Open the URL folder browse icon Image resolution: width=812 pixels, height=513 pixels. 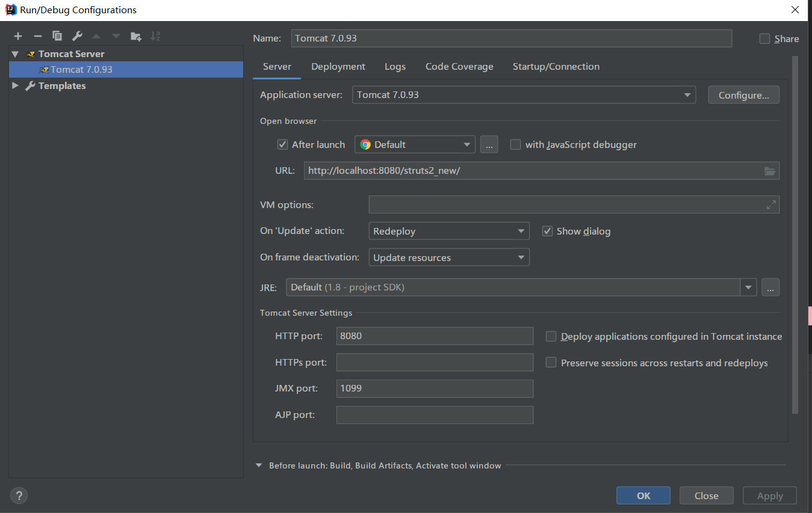(770, 171)
